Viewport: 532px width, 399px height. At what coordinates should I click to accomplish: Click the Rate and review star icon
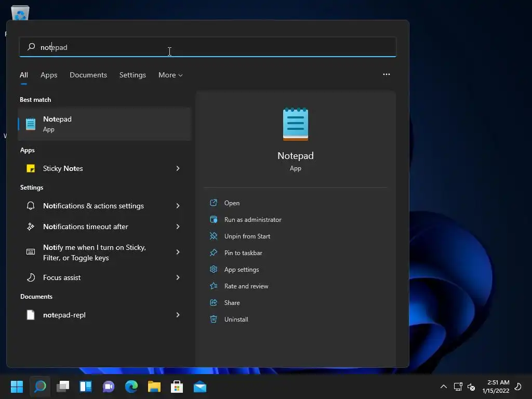click(x=214, y=286)
